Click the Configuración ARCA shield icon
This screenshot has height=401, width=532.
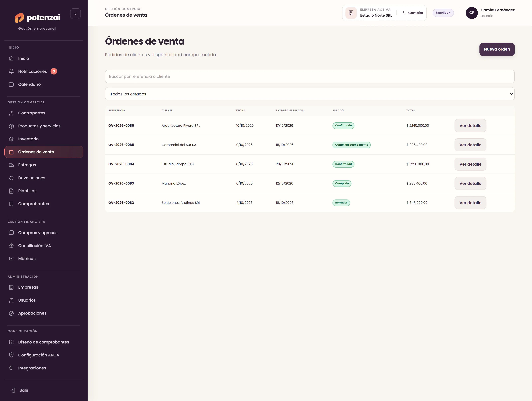coord(11,355)
